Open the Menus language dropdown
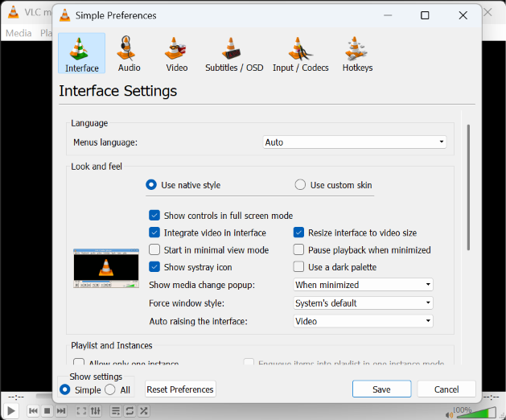 (354, 142)
